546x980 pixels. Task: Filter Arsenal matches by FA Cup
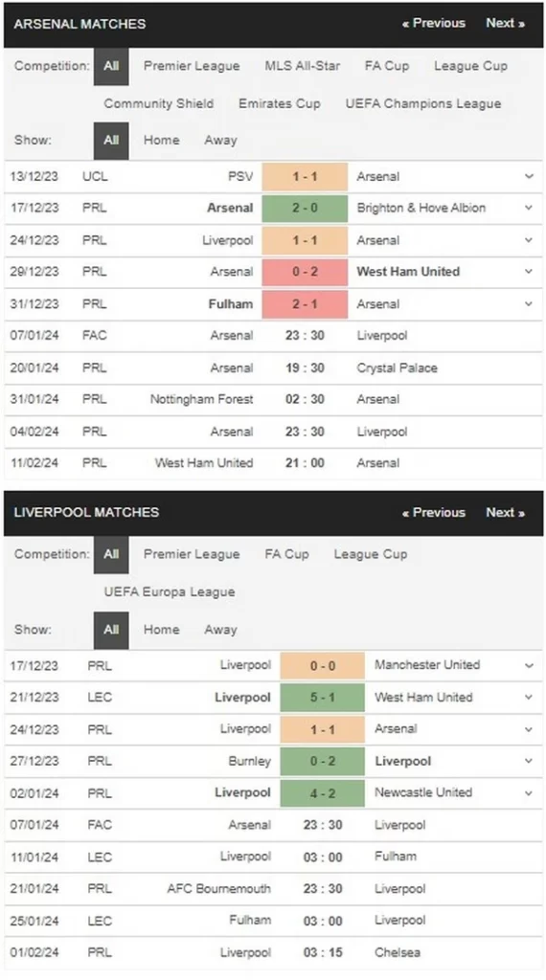(387, 66)
